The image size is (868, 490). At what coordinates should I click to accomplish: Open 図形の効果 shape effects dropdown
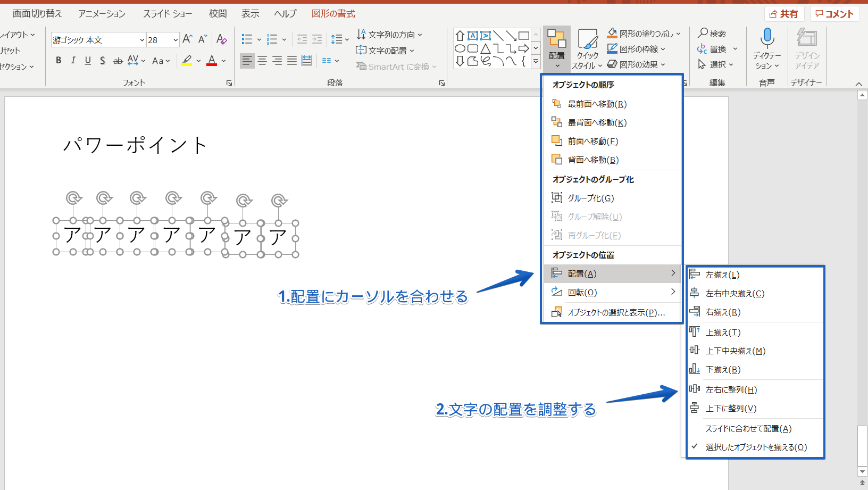637,64
